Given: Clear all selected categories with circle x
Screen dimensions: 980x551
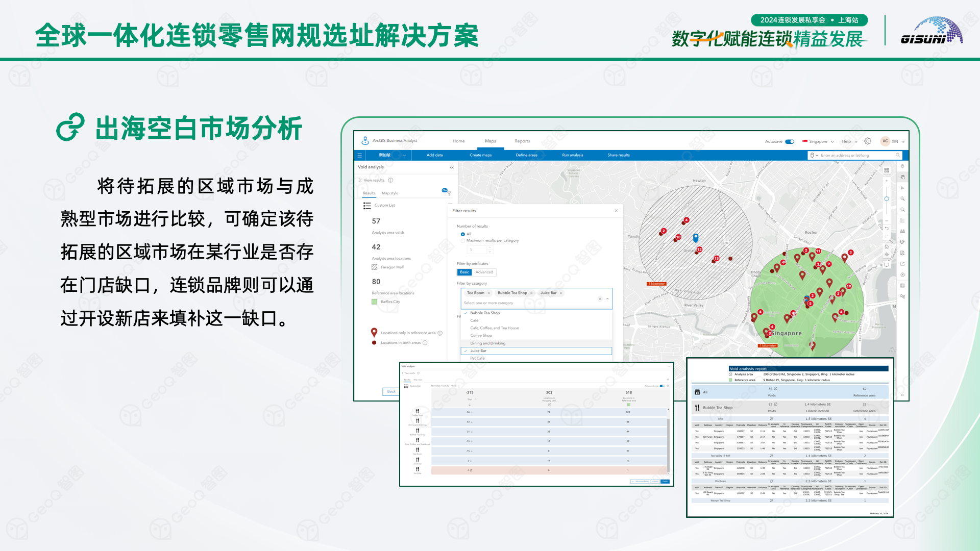Looking at the screenshot, I should (600, 299).
